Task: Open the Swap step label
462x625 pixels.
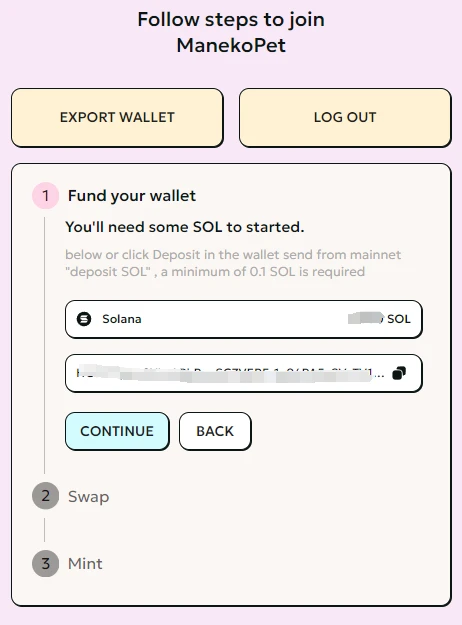Action: (x=88, y=497)
